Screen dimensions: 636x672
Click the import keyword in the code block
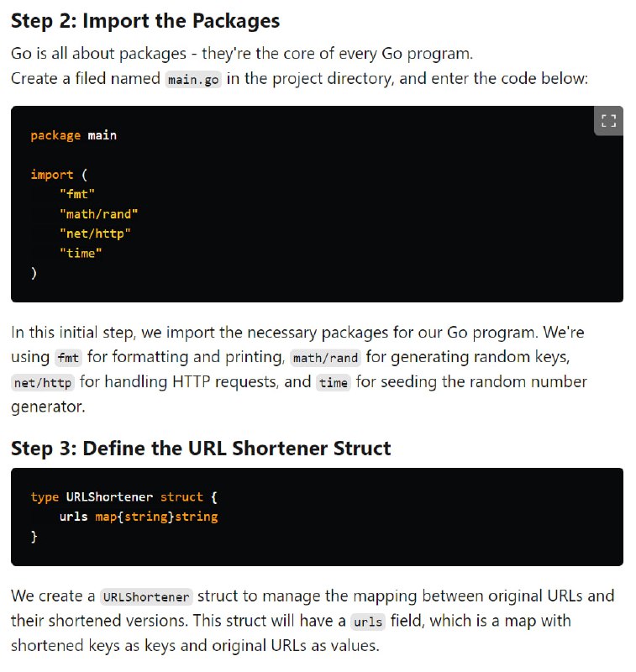(x=52, y=175)
